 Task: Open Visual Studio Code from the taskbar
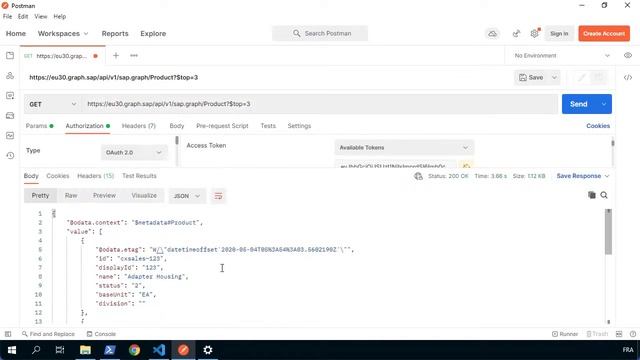159,350
